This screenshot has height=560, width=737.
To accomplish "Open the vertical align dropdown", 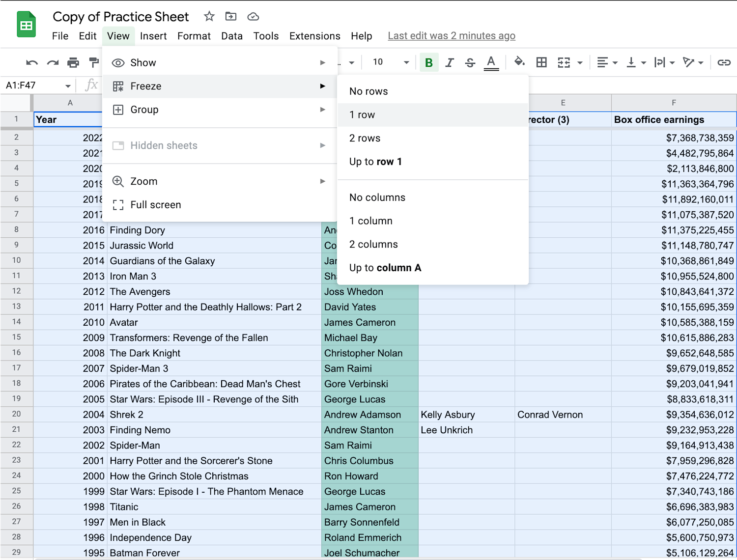I will tap(636, 62).
